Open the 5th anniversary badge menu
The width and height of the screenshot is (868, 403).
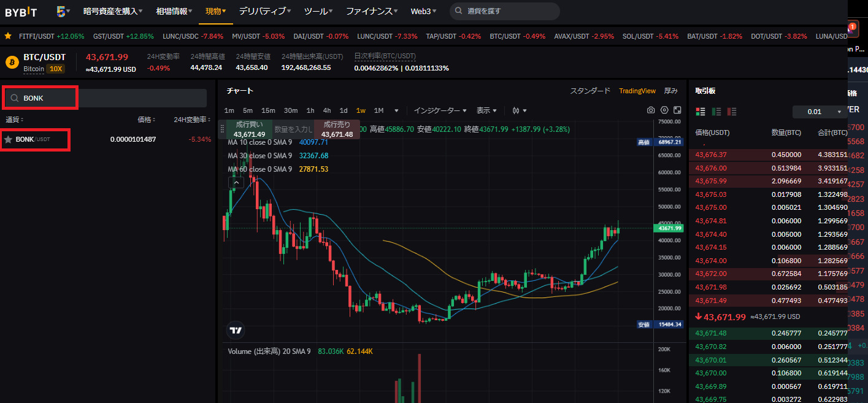pyautogui.click(x=63, y=11)
